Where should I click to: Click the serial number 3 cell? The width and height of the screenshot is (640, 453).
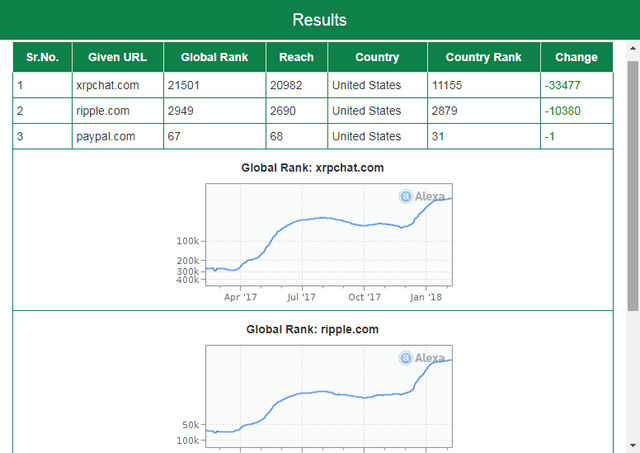pos(42,136)
